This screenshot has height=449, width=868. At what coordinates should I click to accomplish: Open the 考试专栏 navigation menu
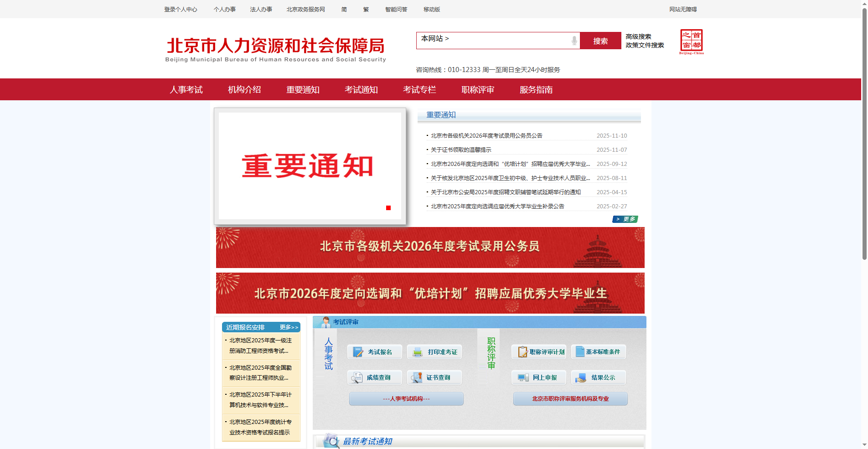click(419, 89)
